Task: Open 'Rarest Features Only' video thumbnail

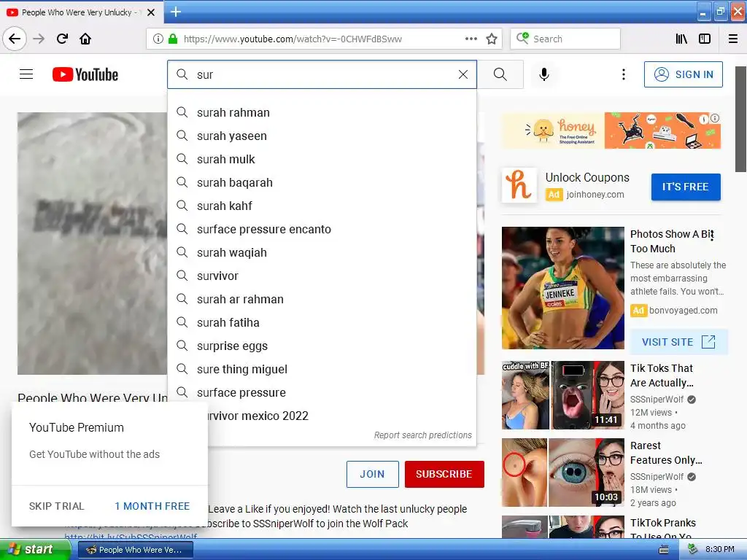Action: (x=562, y=472)
